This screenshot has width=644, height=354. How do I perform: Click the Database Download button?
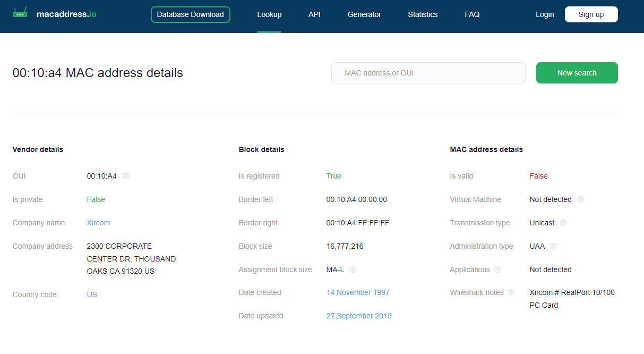(191, 14)
